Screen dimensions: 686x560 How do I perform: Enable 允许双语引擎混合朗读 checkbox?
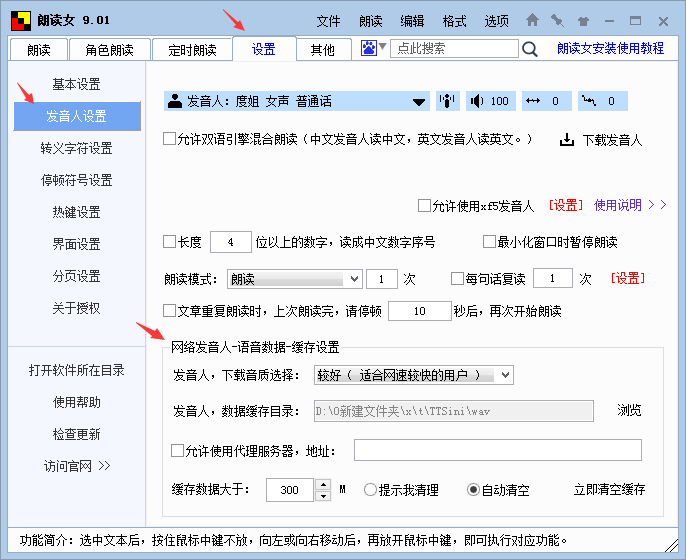(x=169, y=139)
